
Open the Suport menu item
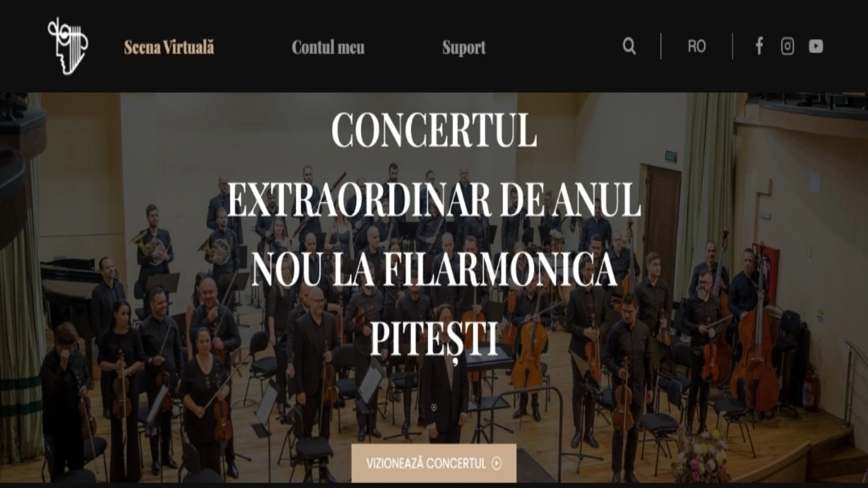point(464,48)
